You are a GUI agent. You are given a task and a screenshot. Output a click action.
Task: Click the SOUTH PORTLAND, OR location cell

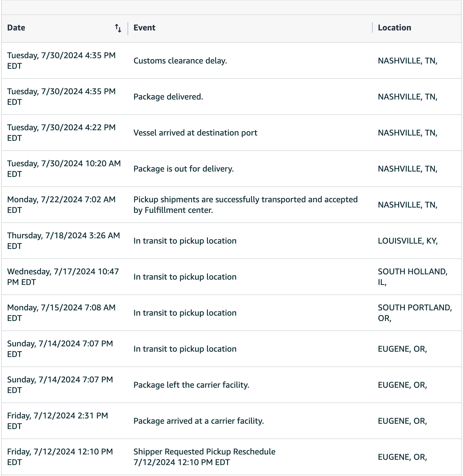[x=415, y=313]
